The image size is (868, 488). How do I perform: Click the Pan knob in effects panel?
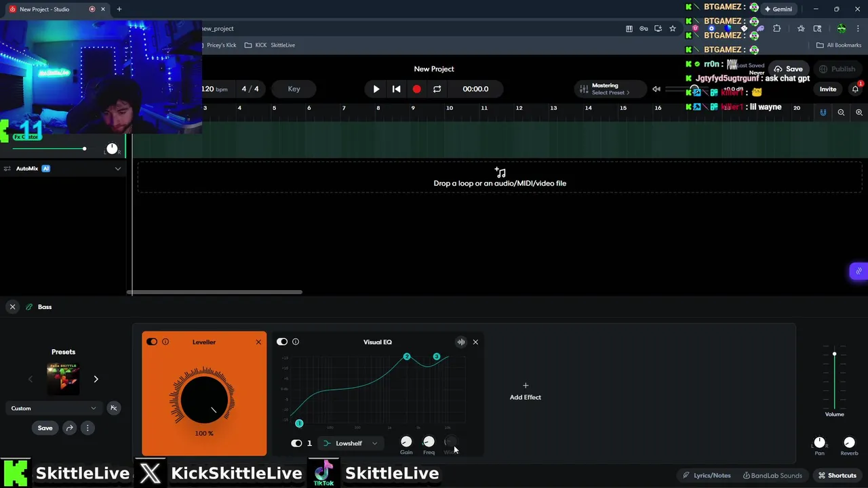820,443
